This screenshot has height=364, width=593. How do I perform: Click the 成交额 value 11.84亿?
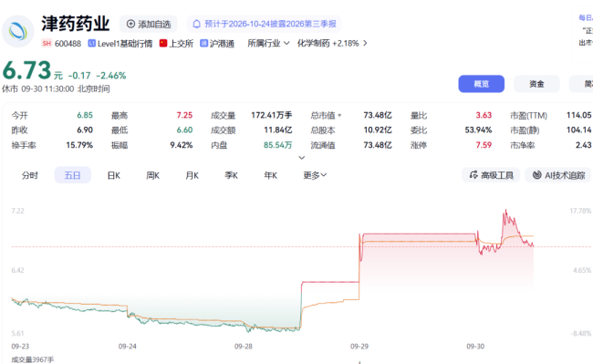(x=278, y=130)
